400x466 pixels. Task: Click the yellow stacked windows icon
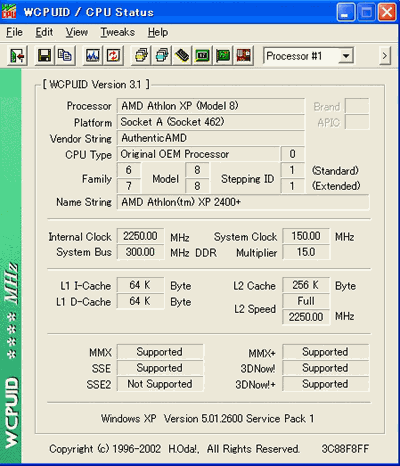pos(142,56)
